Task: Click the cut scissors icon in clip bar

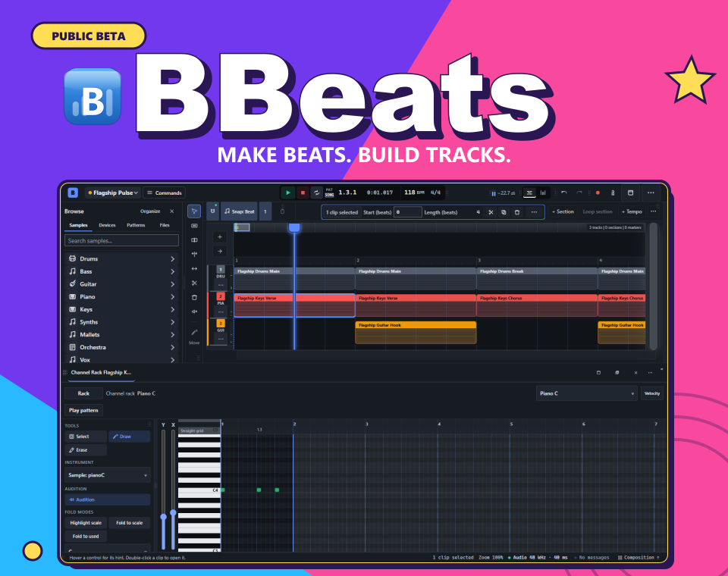Action: [491, 212]
